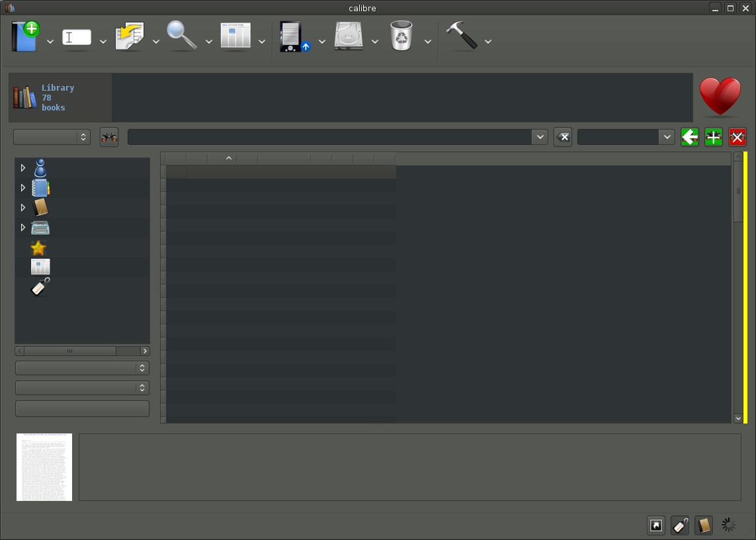756x540 pixels.
Task: Click the tag browser horizontal scrollbar handle
Action: (70, 351)
